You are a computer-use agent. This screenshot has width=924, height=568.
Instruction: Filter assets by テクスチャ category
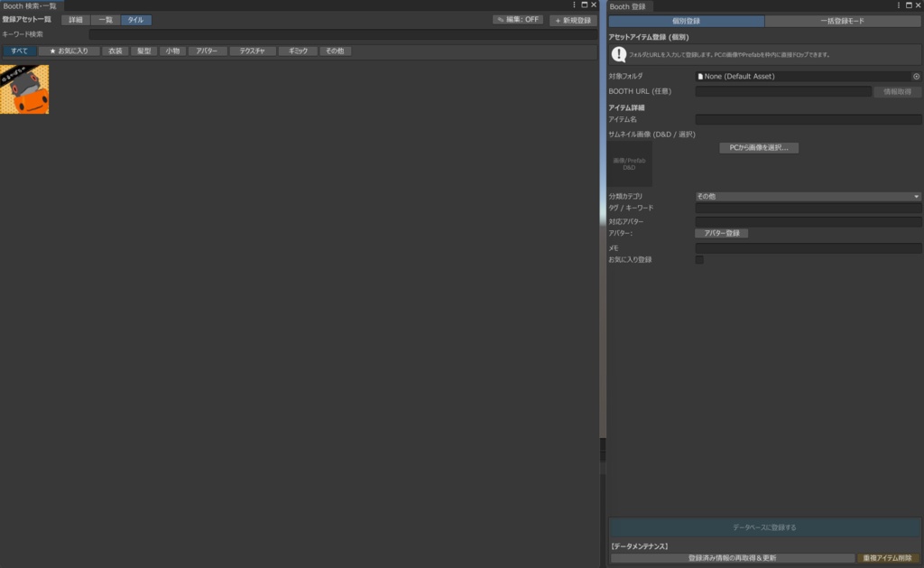pos(253,51)
